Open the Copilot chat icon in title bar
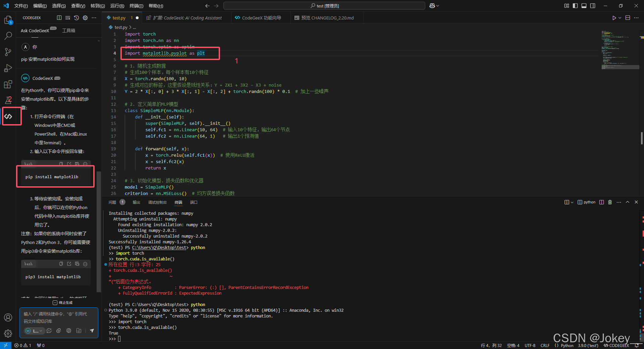 [432, 6]
